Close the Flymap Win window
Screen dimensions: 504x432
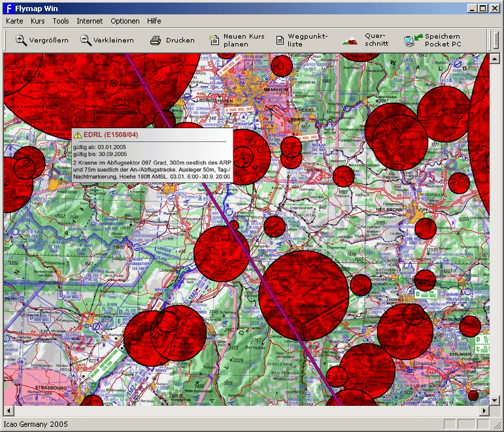[495, 8]
